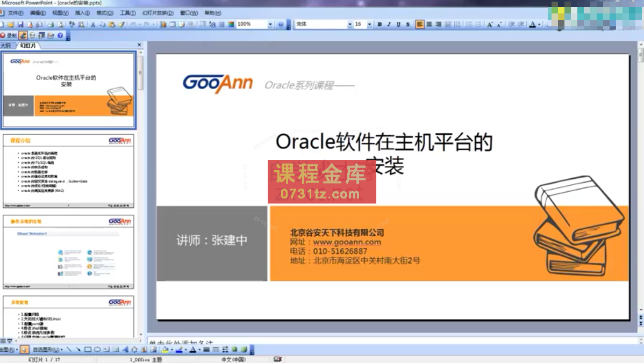Click the Copy icon
This screenshot has width=644, height=363.
(x=102, y=25)
